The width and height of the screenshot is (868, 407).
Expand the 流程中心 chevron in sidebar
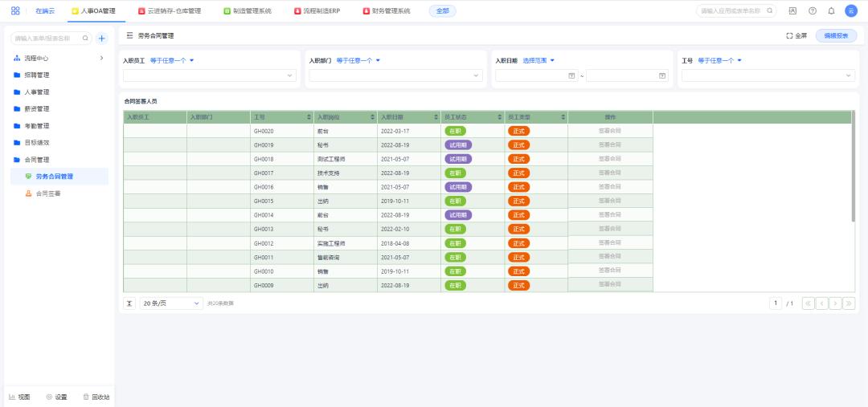pos(100,58)
